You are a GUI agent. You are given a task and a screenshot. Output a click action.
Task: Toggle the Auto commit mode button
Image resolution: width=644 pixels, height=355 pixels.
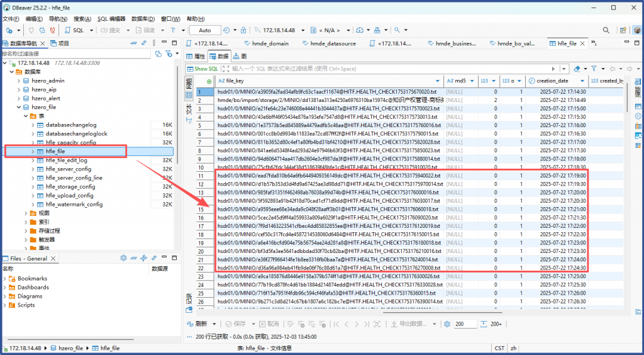[x=204, y=30]
